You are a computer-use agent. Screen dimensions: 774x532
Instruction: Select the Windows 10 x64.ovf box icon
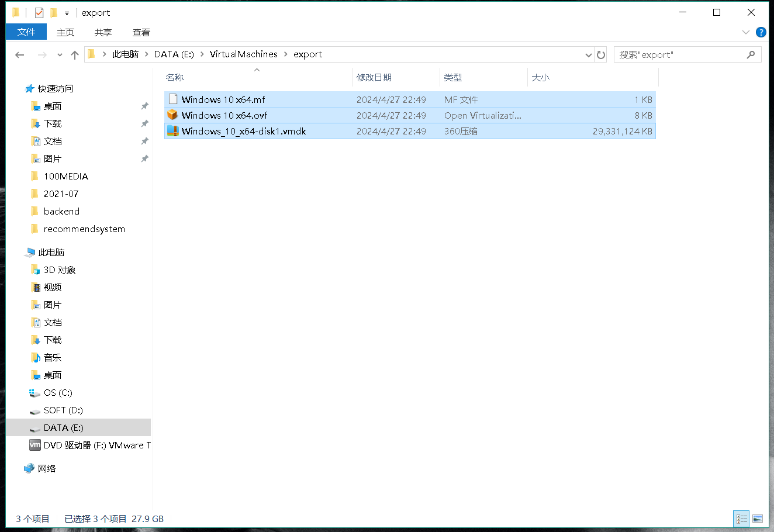pos(172,115)
